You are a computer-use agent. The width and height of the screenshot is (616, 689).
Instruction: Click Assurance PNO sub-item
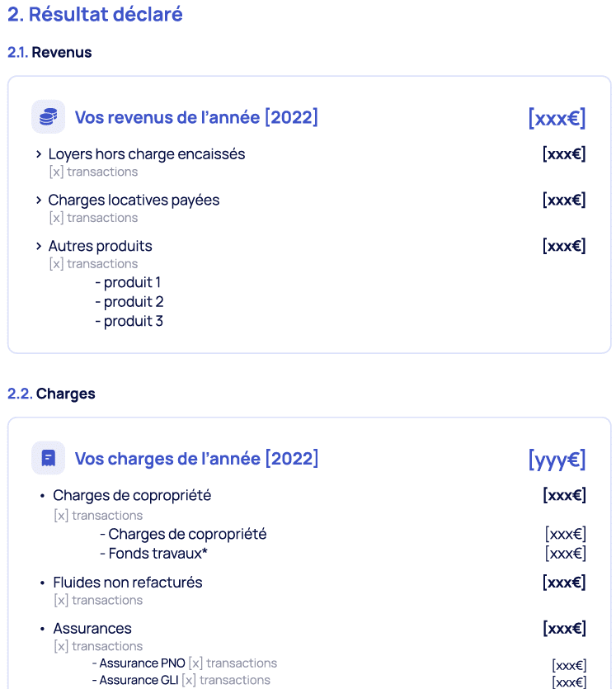(139, 663)
